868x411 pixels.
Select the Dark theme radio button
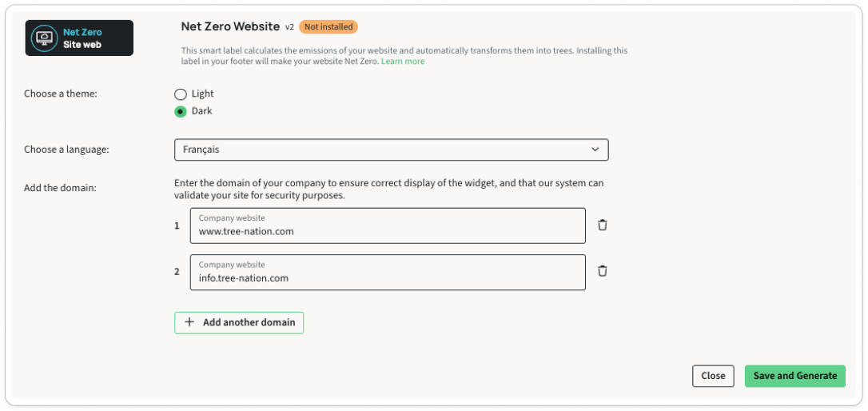pyautogui.click(x=181, y=112)
